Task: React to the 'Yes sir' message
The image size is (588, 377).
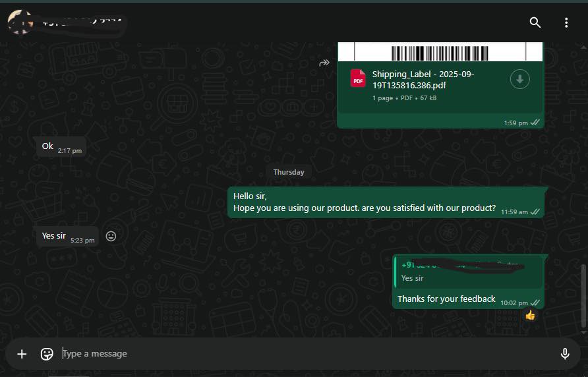Action: click(x=111, y=236)
